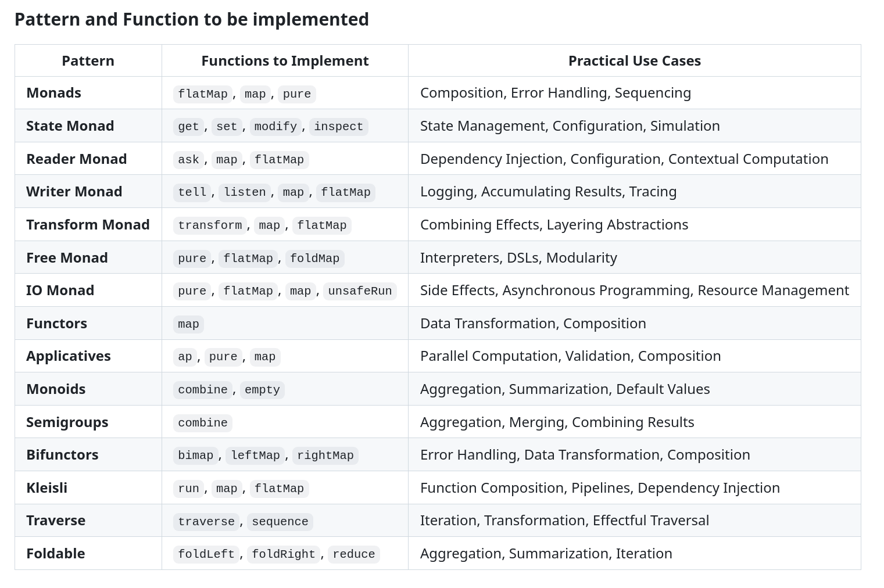Select the 'Reader Monad' row label

click(76, 159)
